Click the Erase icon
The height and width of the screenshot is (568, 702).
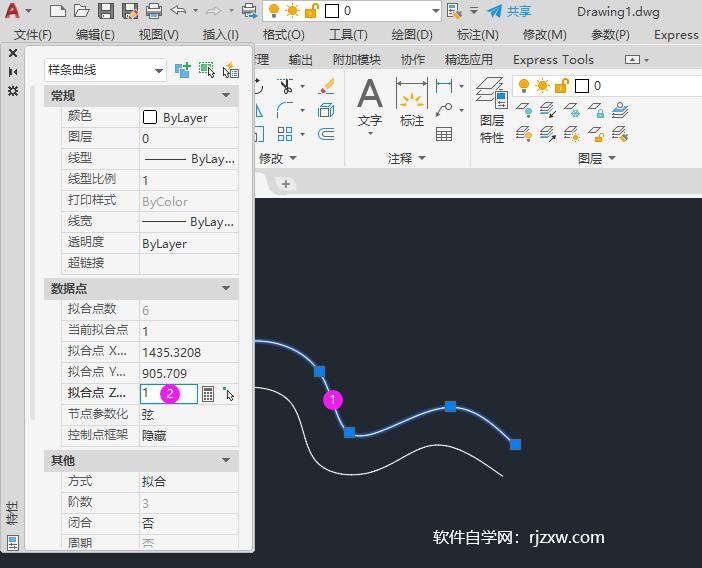coord(326,85)
